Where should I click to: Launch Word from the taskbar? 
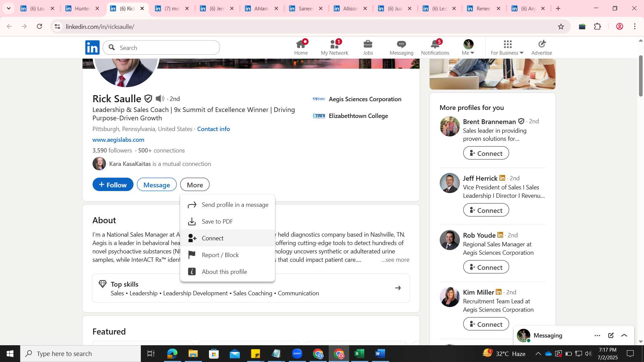coord(380,354)
